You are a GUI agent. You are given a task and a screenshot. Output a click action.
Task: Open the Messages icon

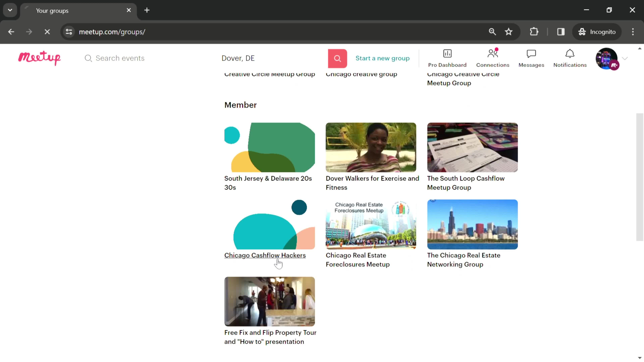[531, 53]
